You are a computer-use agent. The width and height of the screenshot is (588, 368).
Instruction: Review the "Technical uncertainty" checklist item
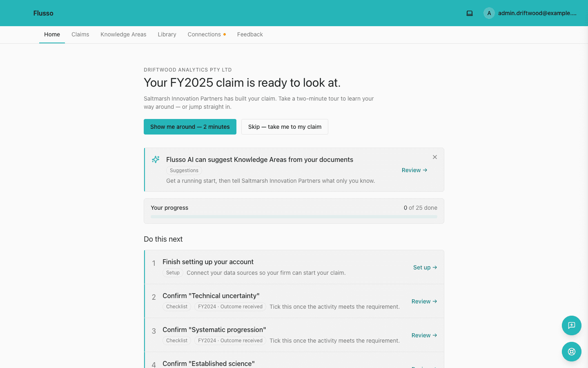coord(424,301)
